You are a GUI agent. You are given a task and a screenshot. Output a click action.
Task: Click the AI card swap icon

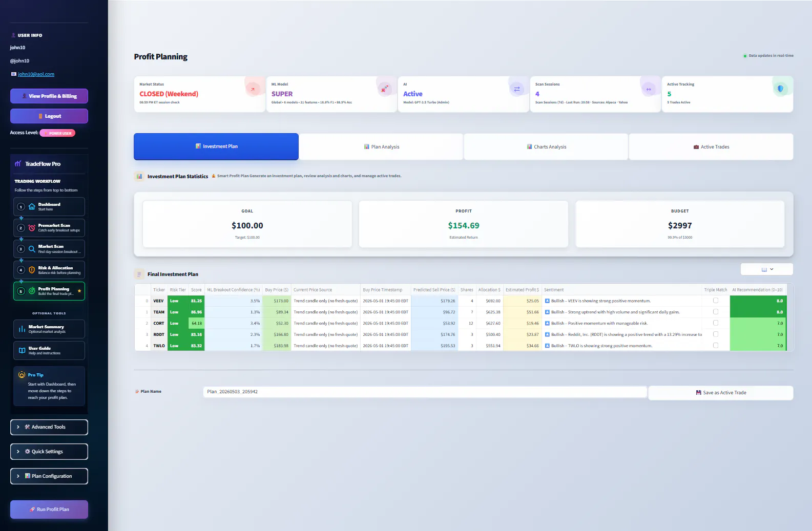tap(516, 89)
